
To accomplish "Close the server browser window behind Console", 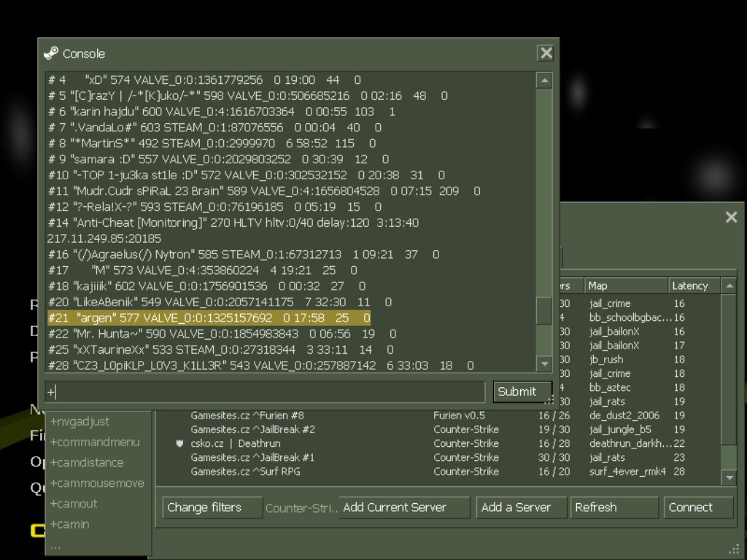I will click(731, 217).
